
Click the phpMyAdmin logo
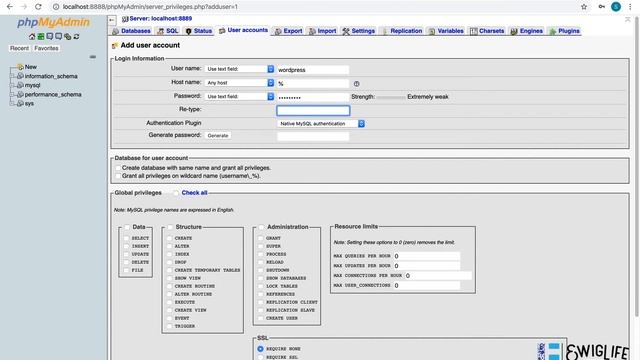[x=53, y=22]
